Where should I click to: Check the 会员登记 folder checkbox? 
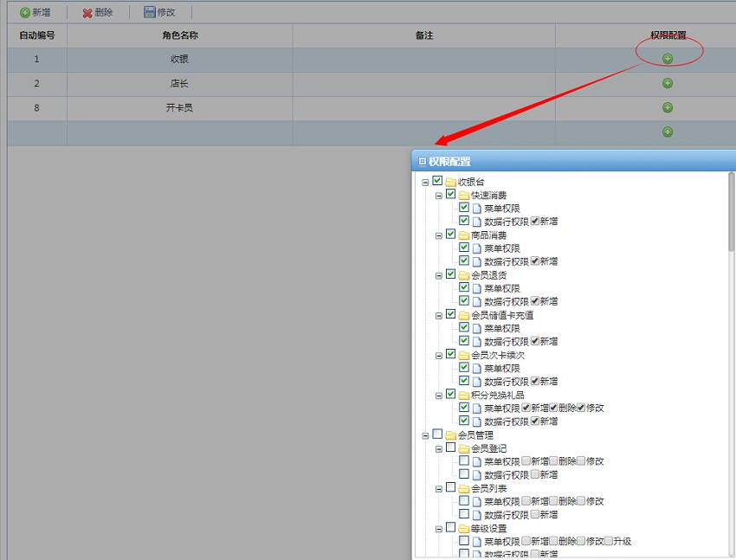pos(450,448)
